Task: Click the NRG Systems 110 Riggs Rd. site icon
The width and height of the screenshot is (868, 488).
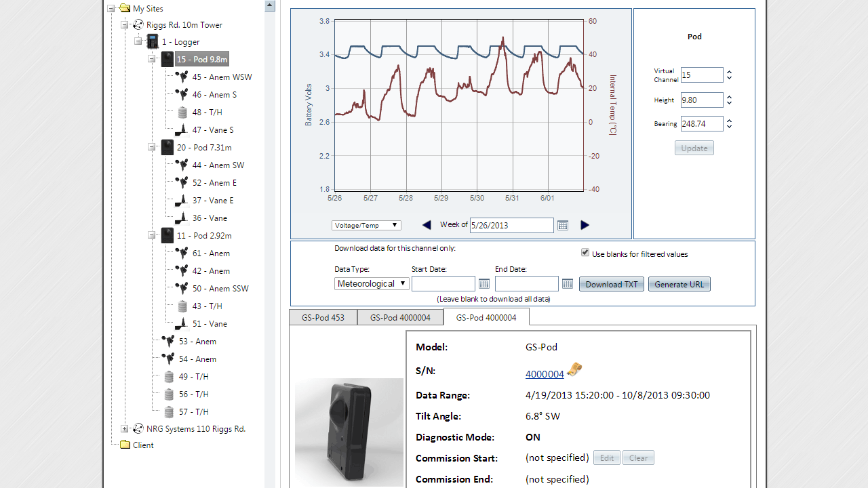Action: (x=138, y=428)
